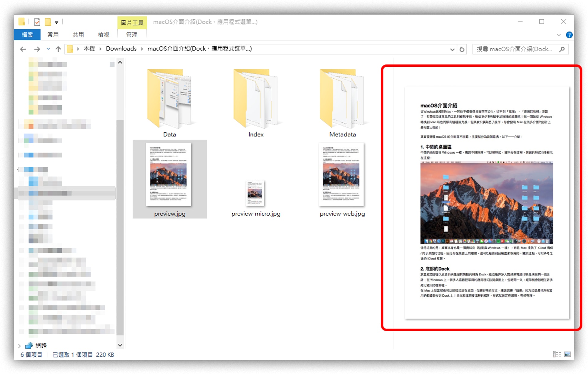Image resolution: width=588 pixels, height=374 pixels.
Task: Click the preview pane document image
Action: (487, 203)
